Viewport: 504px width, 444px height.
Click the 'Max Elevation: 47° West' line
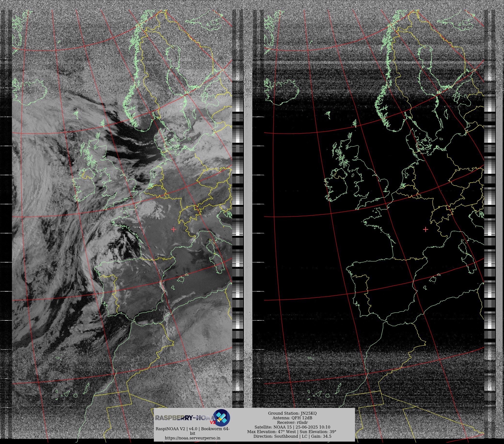(292, 432)
